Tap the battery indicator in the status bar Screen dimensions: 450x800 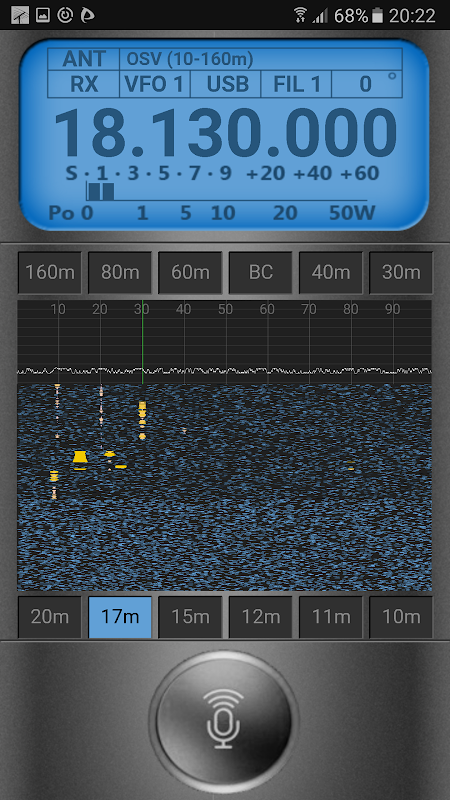click(378, 15)
